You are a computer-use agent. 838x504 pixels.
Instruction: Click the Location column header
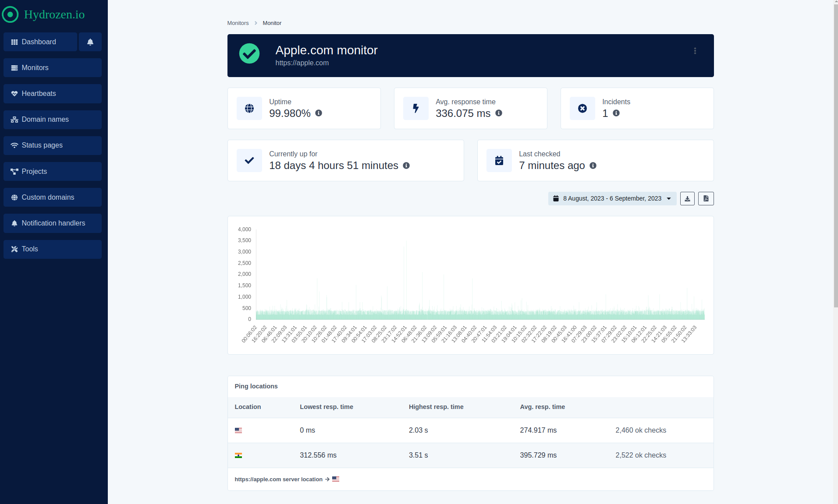tap(248, 407)
